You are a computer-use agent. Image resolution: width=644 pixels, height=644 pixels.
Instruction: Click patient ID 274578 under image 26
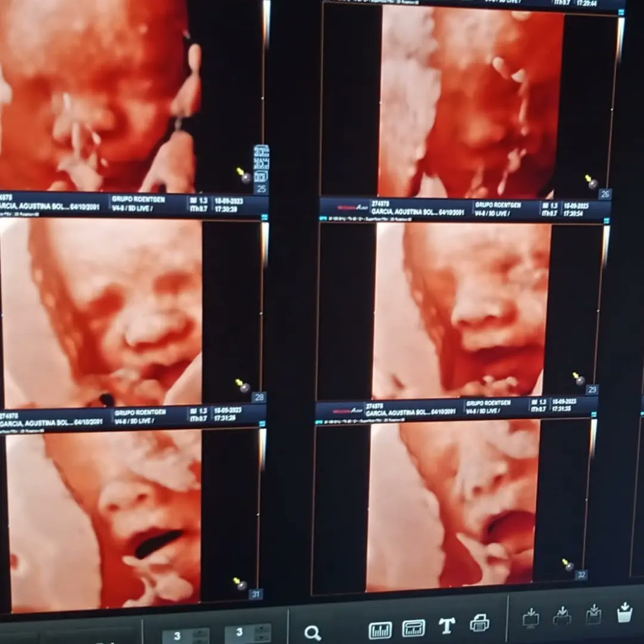click(380, 204)
